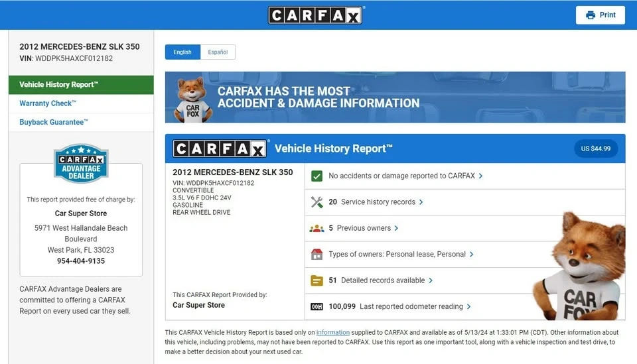This screenshot has width=637, height=364.
Task: Click 20 Service history records text
Action: [372, 202]
